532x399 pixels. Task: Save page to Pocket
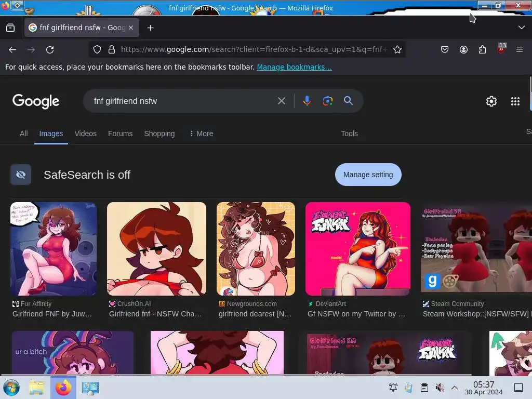[445, 49]
